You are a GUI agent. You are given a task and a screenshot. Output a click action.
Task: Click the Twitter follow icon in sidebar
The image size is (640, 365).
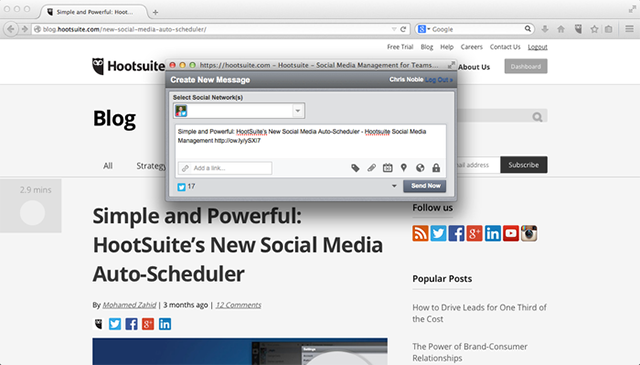tap(438, 234)
